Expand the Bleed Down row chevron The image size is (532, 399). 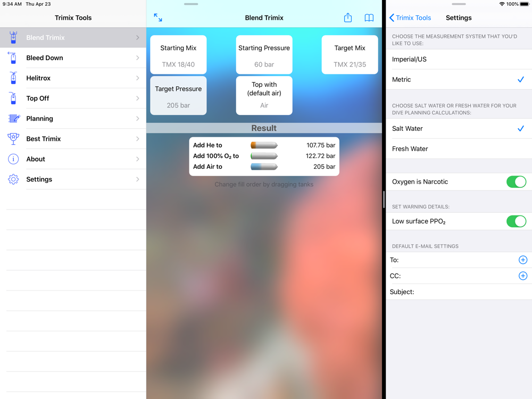137,57
